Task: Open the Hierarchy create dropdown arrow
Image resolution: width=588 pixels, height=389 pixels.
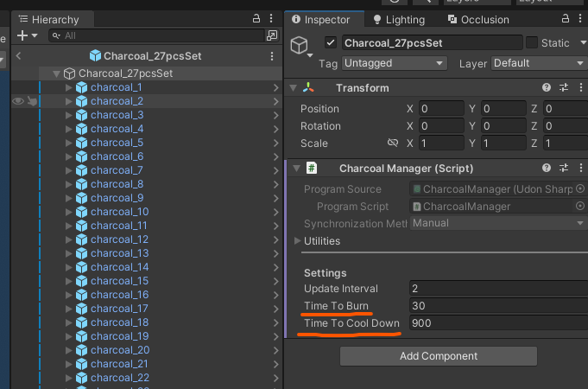Action: coord(35,35)
